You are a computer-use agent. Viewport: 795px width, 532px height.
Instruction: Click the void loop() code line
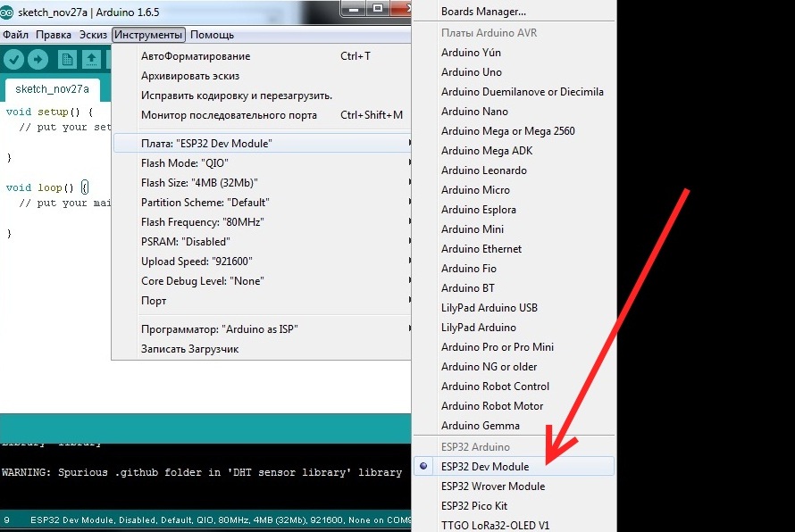pyautogui.click(x=47, y=187)
